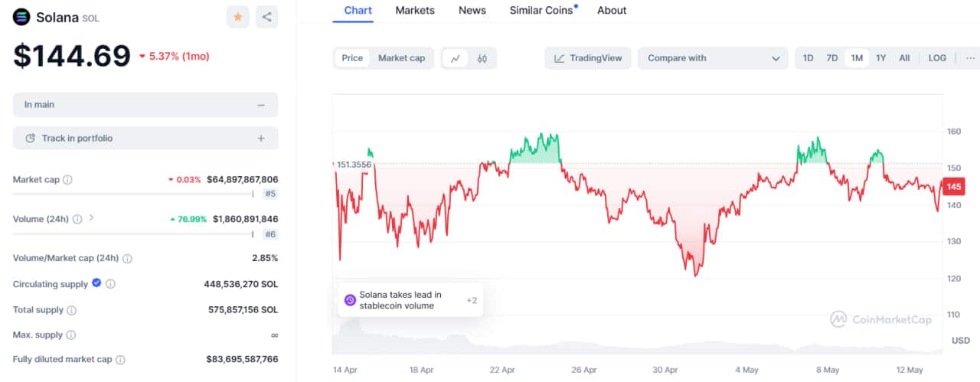The height and width of the screenshot is (382, 980).
Task: Click the $144.69 price value
Action: pyautogui.click(x=72, y=57)
